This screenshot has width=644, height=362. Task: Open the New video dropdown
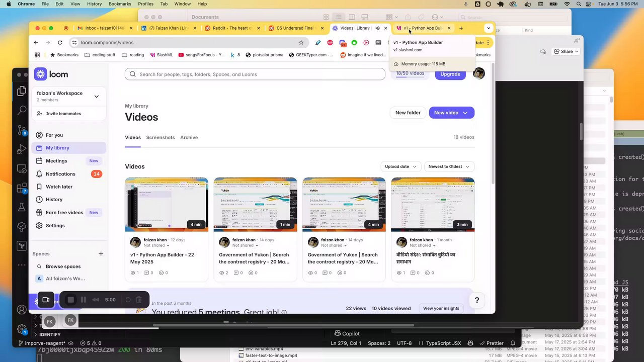coord(451,113)
